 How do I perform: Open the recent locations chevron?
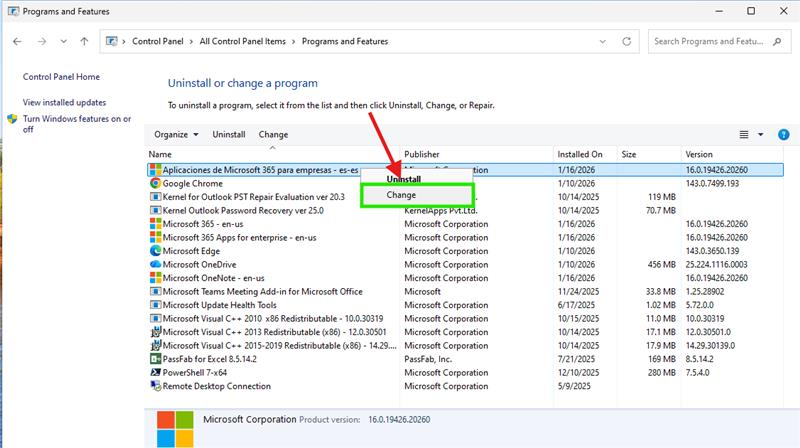click(x=63, y=41)
